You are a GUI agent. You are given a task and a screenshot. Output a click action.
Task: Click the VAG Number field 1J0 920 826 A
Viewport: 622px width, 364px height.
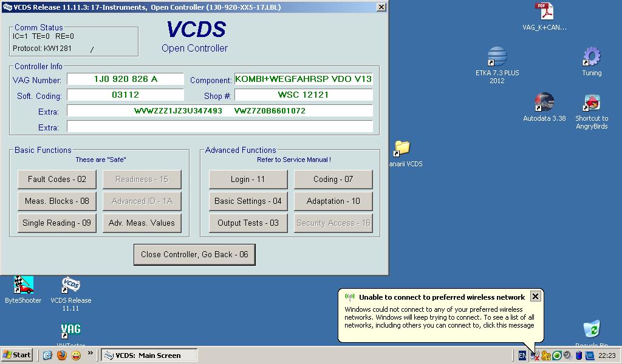125,79
